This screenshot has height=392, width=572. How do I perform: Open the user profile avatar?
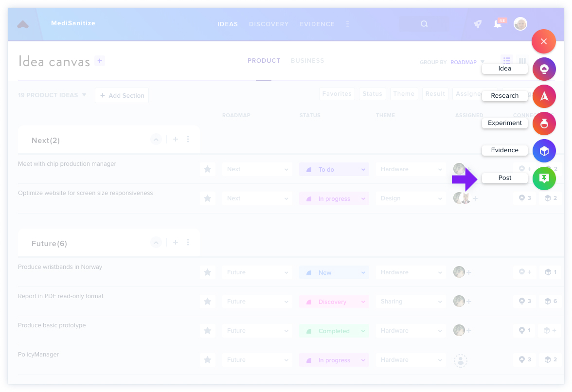click(x=520, y=24)
